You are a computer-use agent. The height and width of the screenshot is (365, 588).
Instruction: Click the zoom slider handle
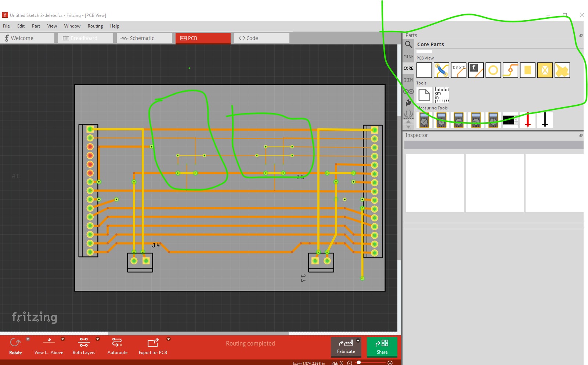359,363
